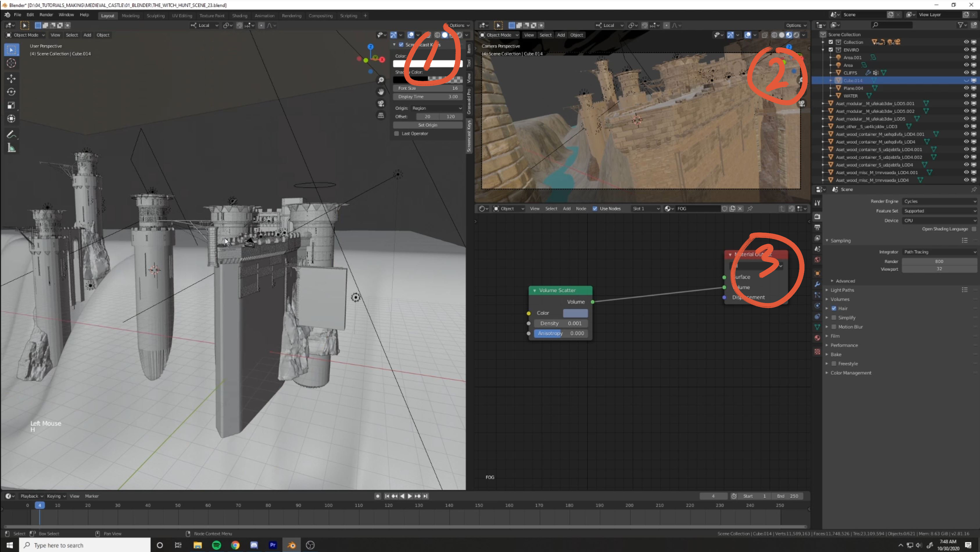Enable the Last Operator checkbox
The width and height of the screenshot is (980, 552).
[x=397, y=133]
